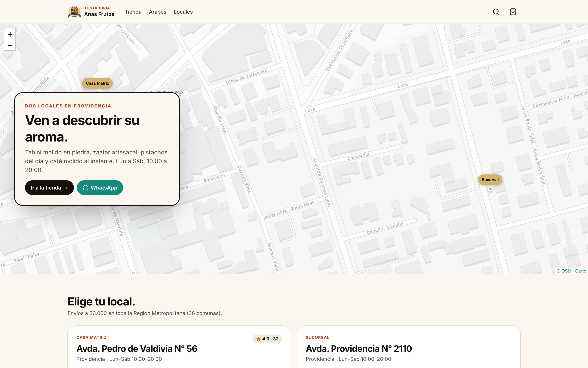Screen dimensions: 588x368
Task: Click the Anas Frutos logo image
Action: point(74,12)
